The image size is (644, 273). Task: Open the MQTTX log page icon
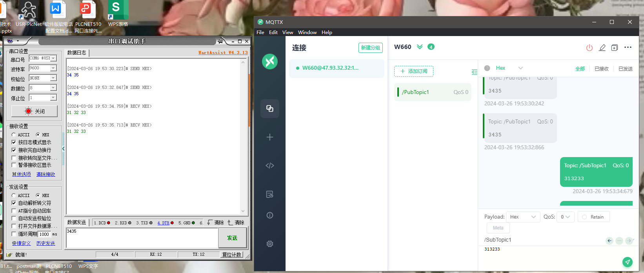270,194
